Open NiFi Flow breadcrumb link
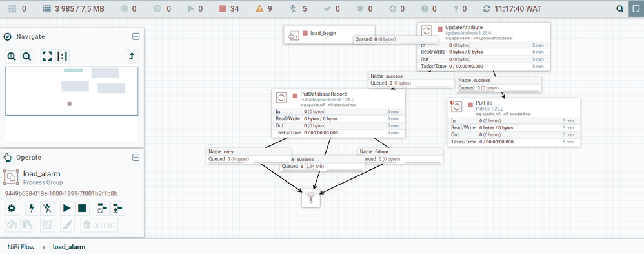The height and width of the screenshot is (254, 644). point(21,247)
